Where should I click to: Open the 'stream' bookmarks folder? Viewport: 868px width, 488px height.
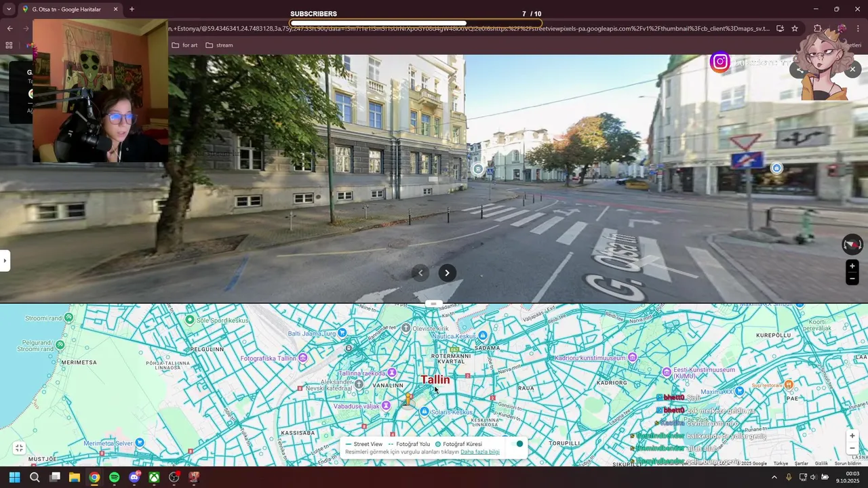click(x=219, y=45)
